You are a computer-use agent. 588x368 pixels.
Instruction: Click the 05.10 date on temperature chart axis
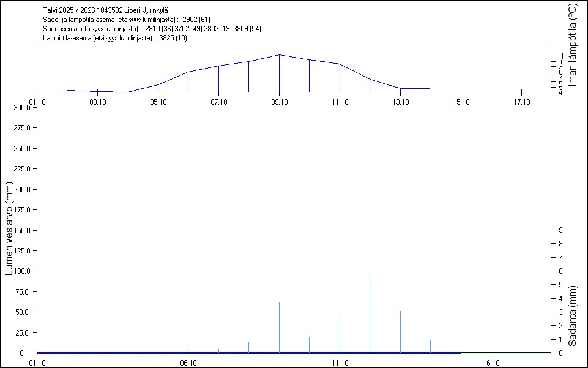[x=157, y=102]
